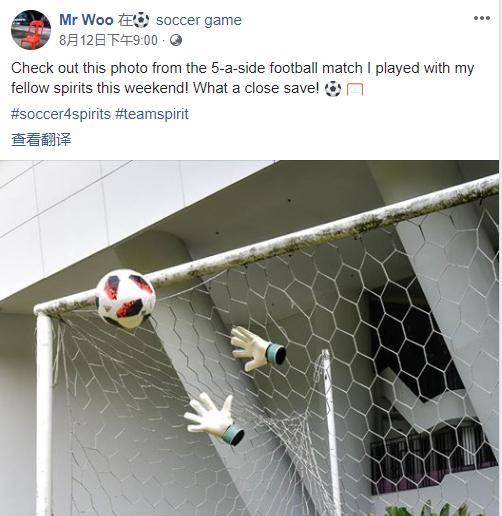Click the globe public privacy icon
502x516 pixels.
click(x=176, y=40)
